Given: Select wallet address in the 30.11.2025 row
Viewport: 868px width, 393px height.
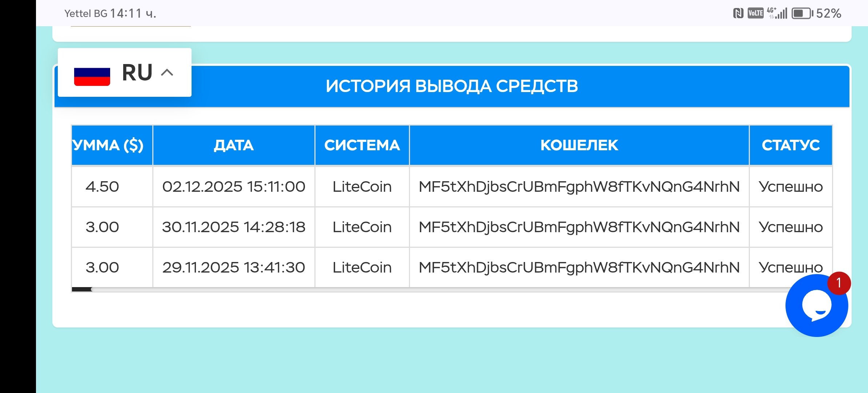Looking at the screenshot, I should 579,227.
